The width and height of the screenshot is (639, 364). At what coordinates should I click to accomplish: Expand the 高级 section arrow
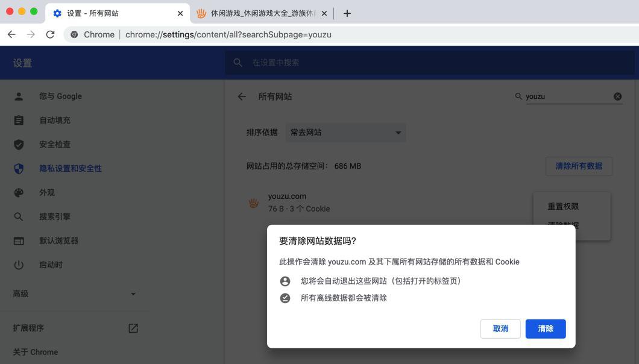[133, 294]
